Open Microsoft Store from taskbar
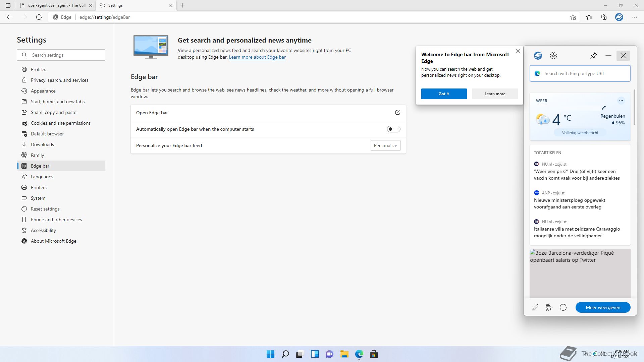The height and width of the screenshot is (362, 644). (x=374, y=354)
